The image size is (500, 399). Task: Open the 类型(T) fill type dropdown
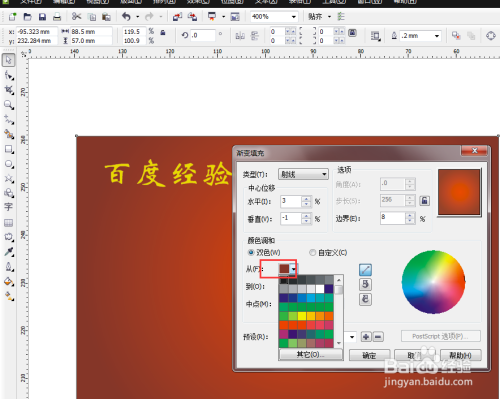point(303,174)
